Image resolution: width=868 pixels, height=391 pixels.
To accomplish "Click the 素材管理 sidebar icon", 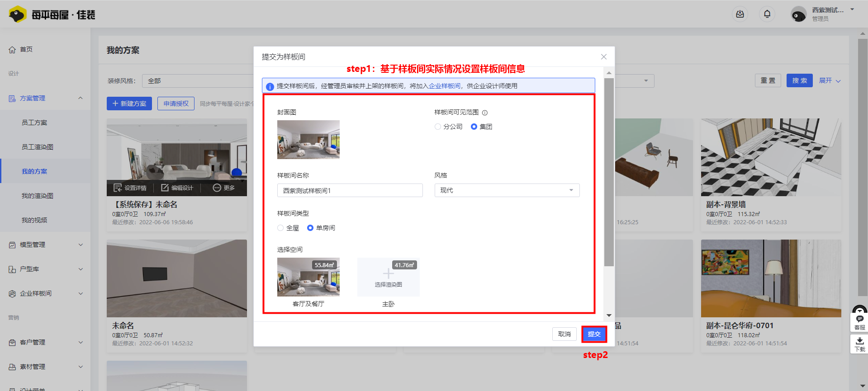I will [x=12, y=367].
